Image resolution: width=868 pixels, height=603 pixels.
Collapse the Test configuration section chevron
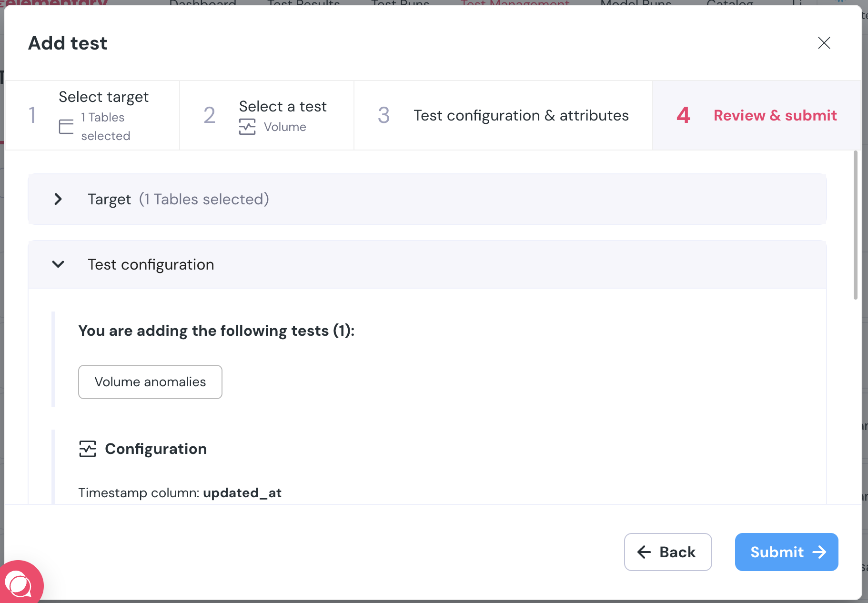(x=58, y=264)
